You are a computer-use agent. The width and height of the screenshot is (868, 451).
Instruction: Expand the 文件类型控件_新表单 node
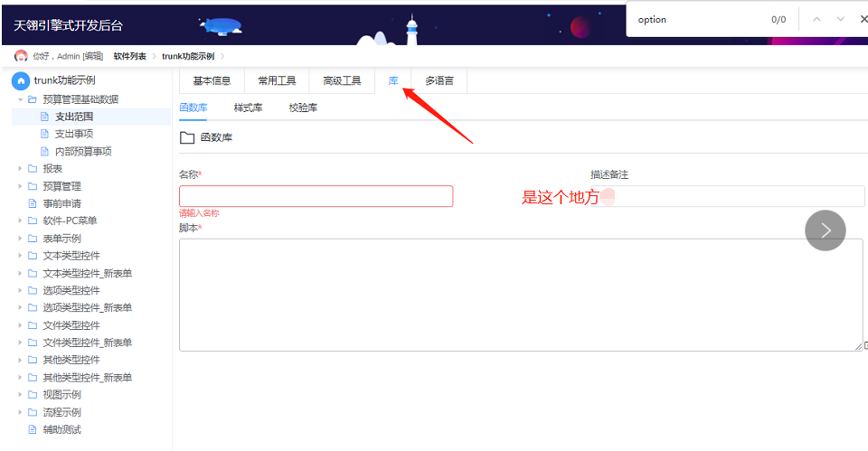(21, 343)
